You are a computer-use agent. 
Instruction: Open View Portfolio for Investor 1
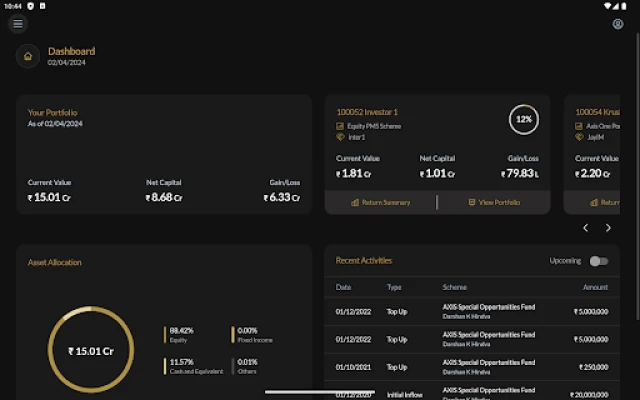tap(498, 202)
